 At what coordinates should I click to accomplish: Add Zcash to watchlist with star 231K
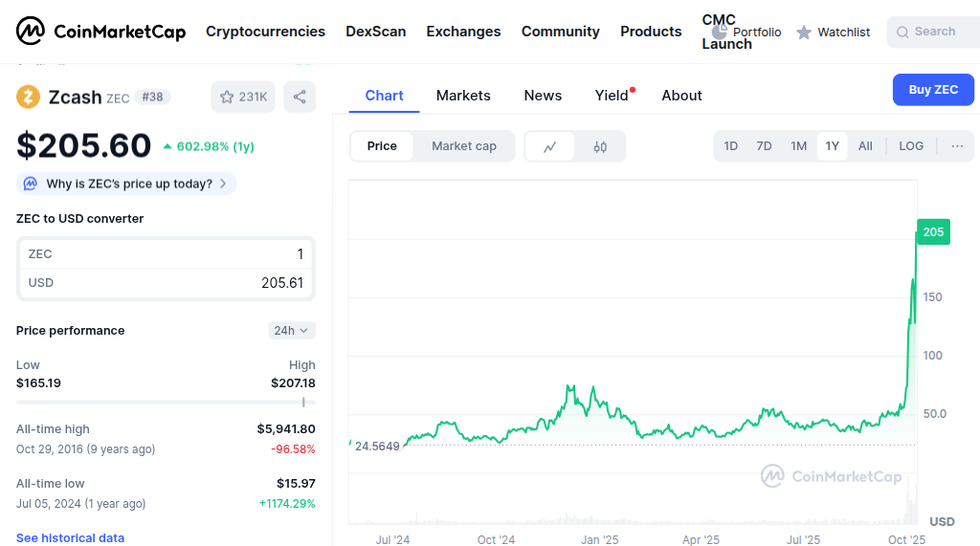(243, 97)
